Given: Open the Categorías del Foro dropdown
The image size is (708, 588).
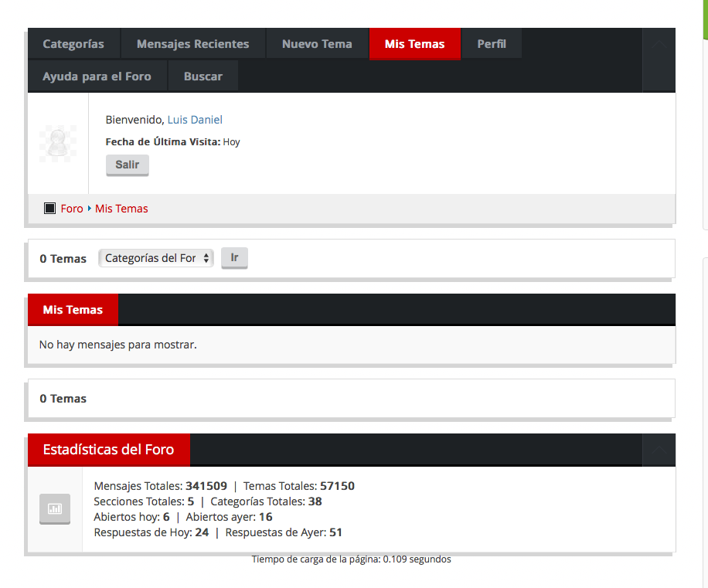Looking at the screenshot, I should 156,258.
